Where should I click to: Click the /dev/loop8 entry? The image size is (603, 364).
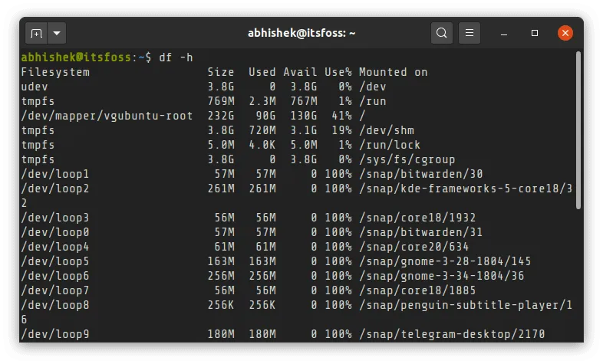(55, 306)
